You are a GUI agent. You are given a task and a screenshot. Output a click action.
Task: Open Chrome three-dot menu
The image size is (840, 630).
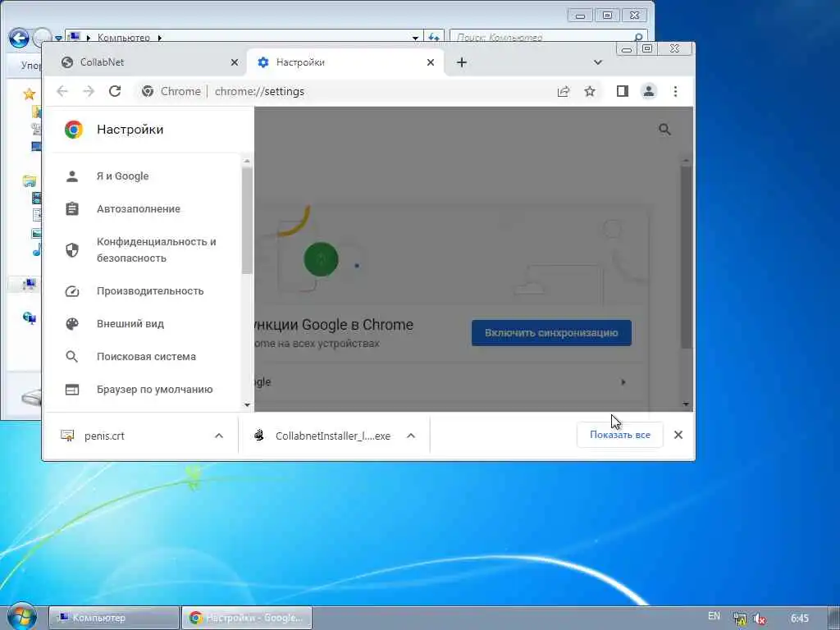[675, 91]
